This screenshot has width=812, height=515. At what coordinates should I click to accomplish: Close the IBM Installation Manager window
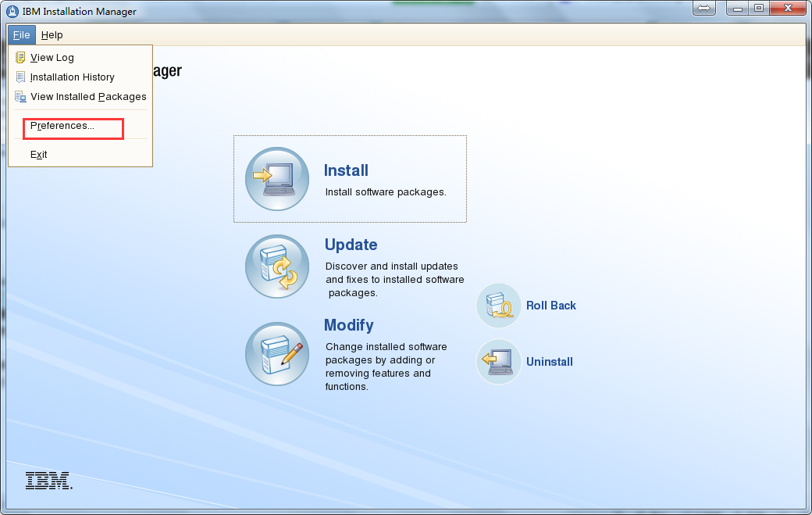coord(788,8)
